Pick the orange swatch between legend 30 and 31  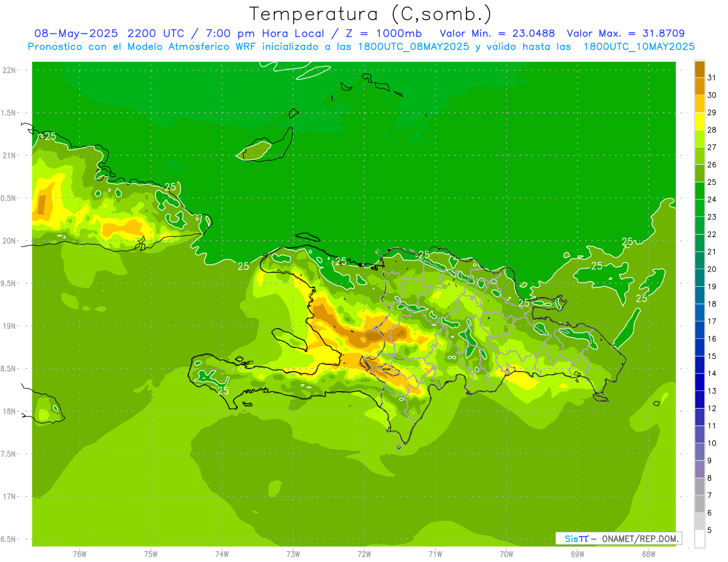[699, 86]
